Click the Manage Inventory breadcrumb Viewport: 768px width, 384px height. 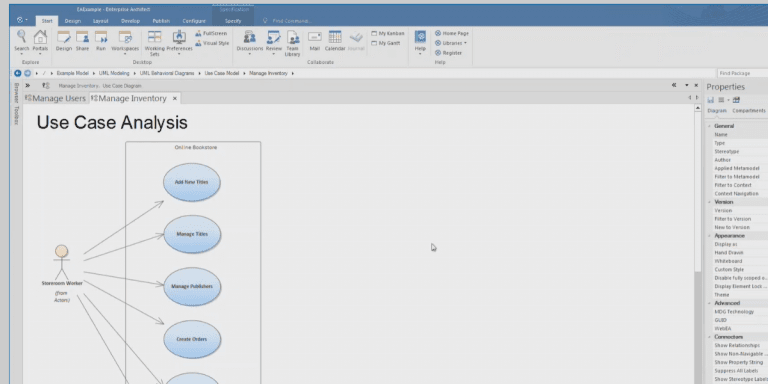pos(268,73)
